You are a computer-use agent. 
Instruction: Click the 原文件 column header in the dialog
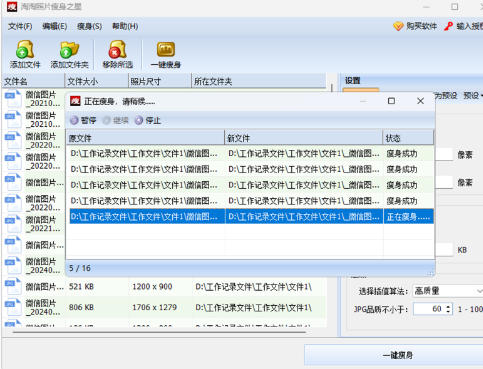coord(145,138)
